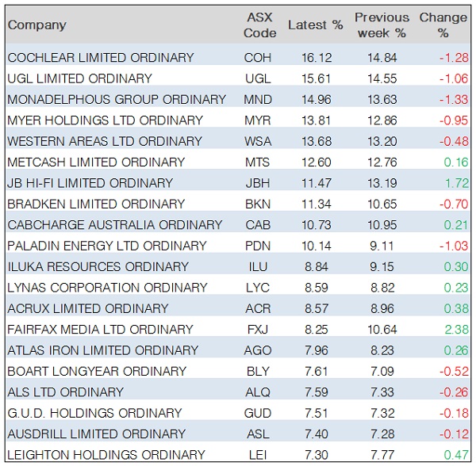Click the Previous week % column header
The height and width of the screenshot is (466, 476).
[382, 25]
